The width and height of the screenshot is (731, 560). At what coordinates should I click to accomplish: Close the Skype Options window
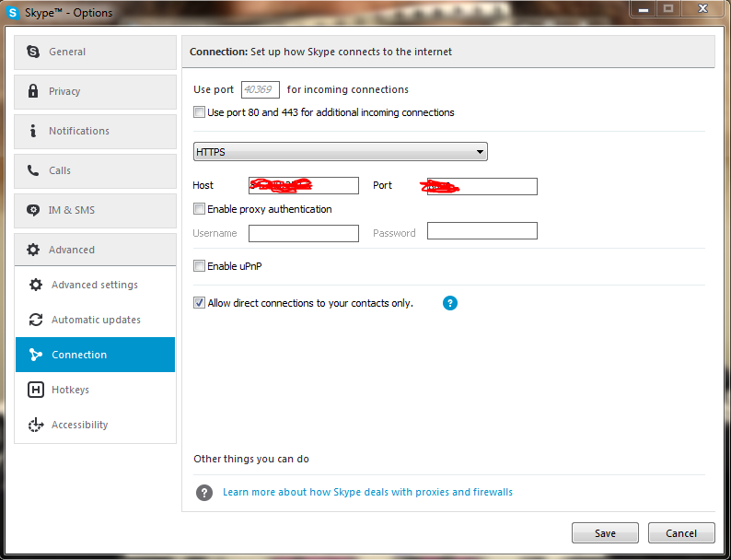(702, 9)
